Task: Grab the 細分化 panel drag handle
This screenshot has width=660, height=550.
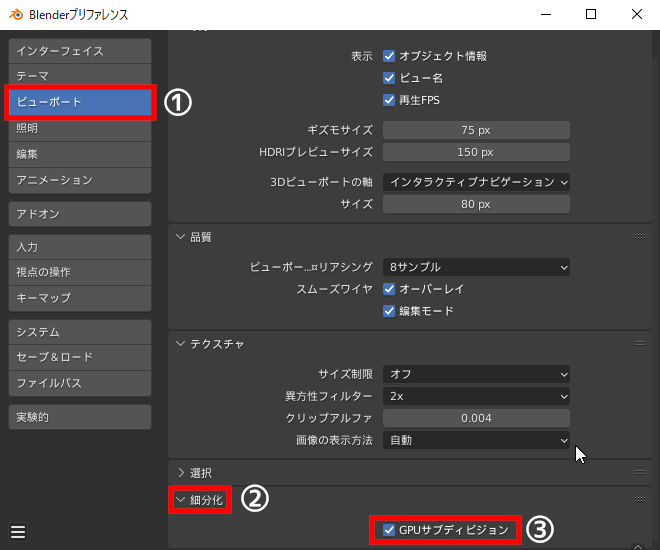Action: [x=639, y=500]
